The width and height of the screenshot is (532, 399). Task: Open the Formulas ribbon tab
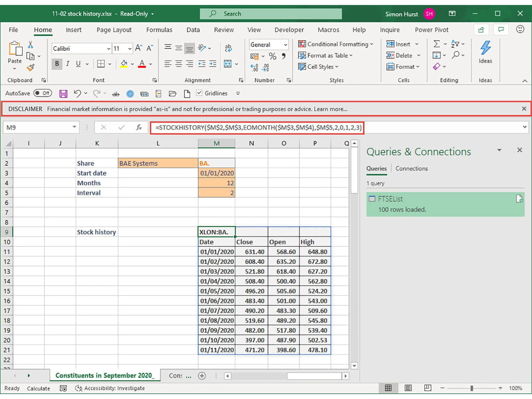[159, 30]
